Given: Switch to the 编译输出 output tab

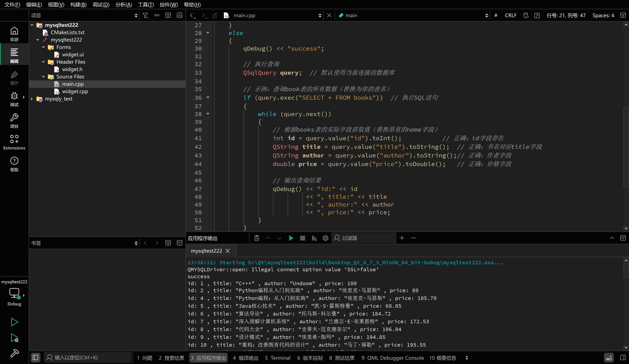Looking at the screenshot, I should (x=246, y=358).
